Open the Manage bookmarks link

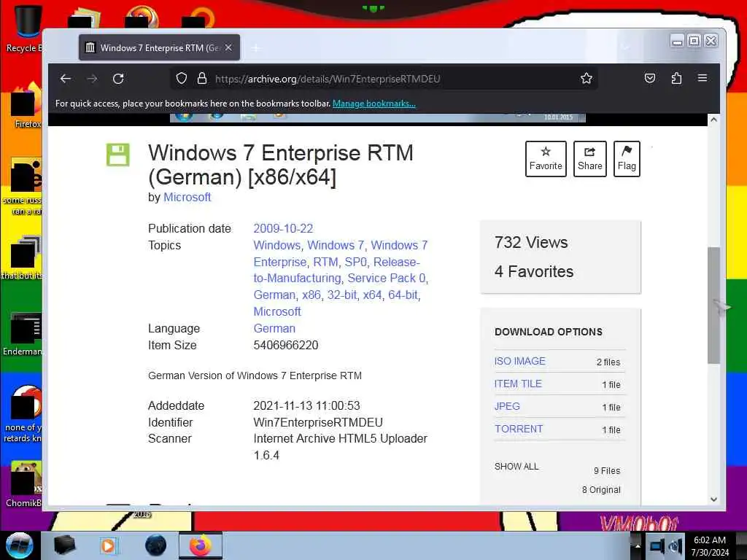(x=374, y=104)
